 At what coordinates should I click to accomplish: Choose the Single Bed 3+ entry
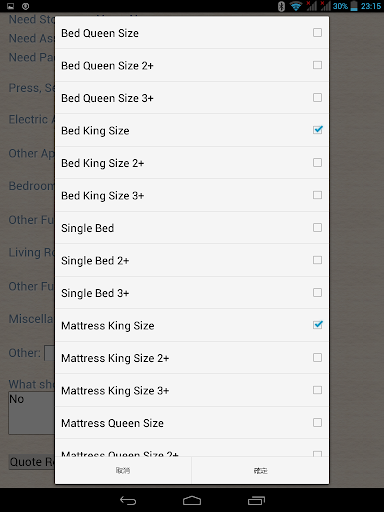point(192,293)
